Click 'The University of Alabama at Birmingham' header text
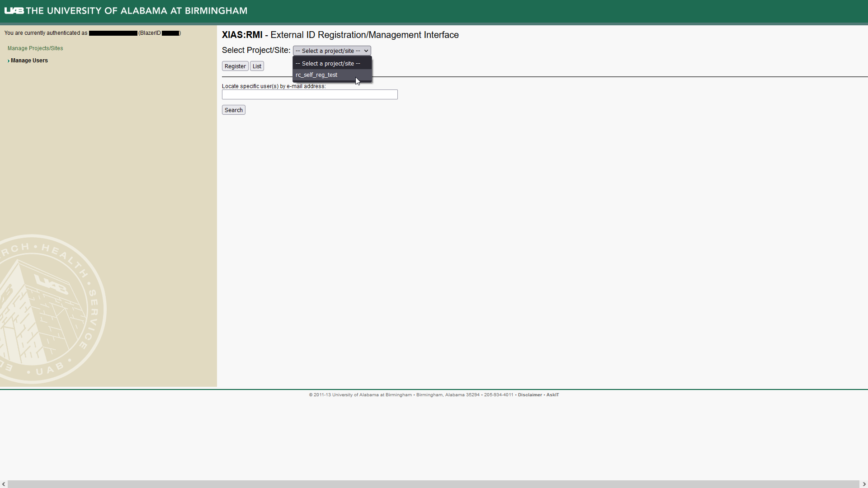Screen dimensions: 868x488 tap(137, 10)
